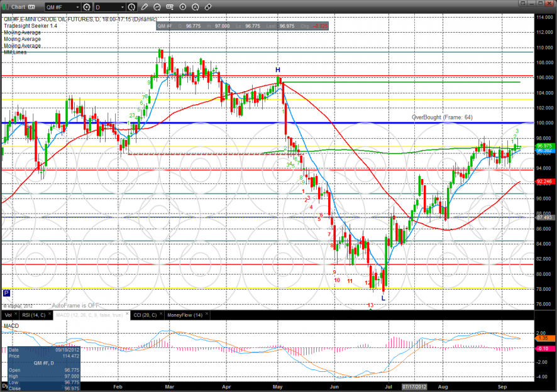
Task: Click the play button icon in toolbar
Action: tap(182, 8)
